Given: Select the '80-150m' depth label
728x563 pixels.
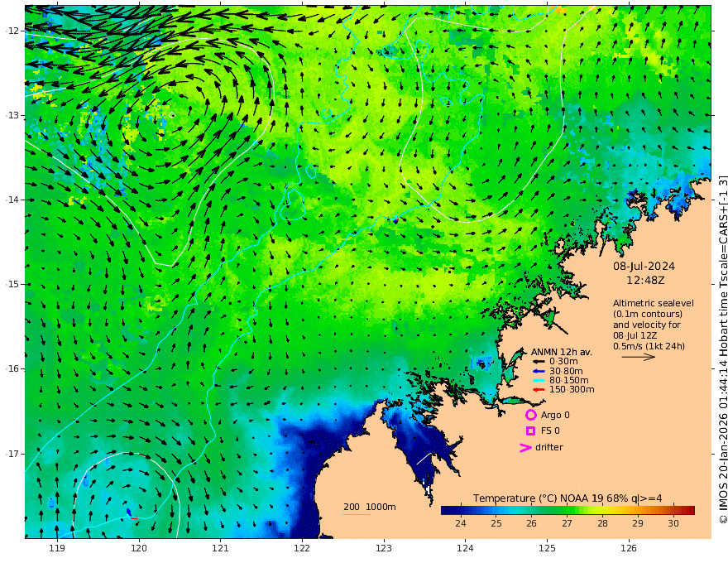Looking at the screenshot, I should (569, 380).
